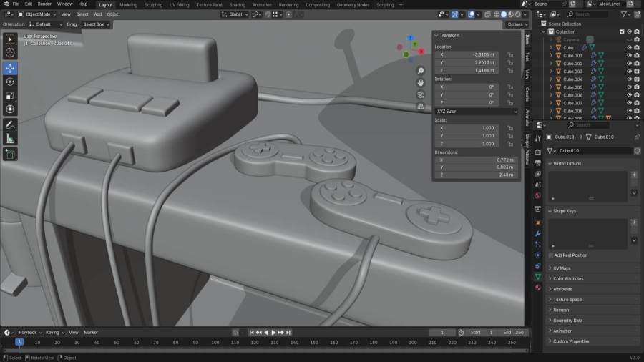Pick the Annotate pencil tool
The width and height of the screenshot is (644, 362).
(x=10, y=124)
